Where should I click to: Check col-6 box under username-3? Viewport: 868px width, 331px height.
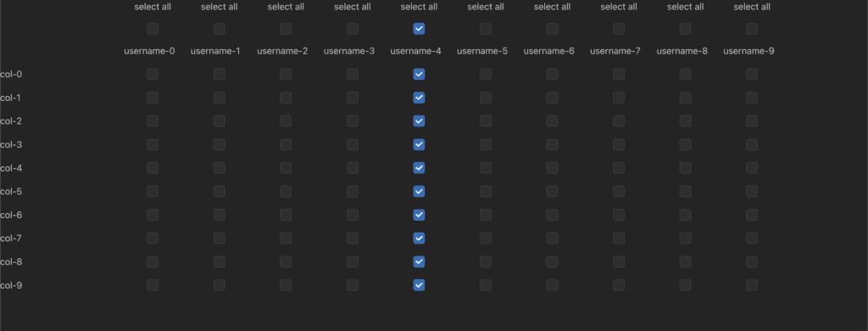353,215
